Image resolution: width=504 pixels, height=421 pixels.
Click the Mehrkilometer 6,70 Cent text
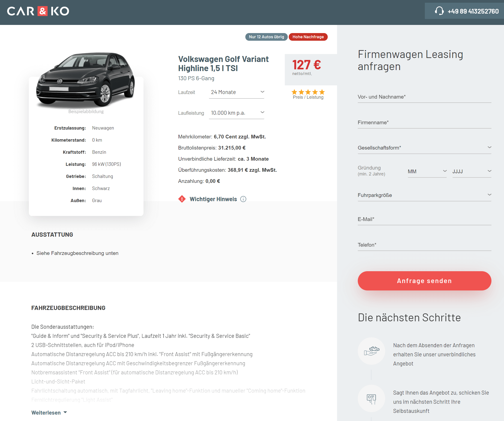(222, 137)
